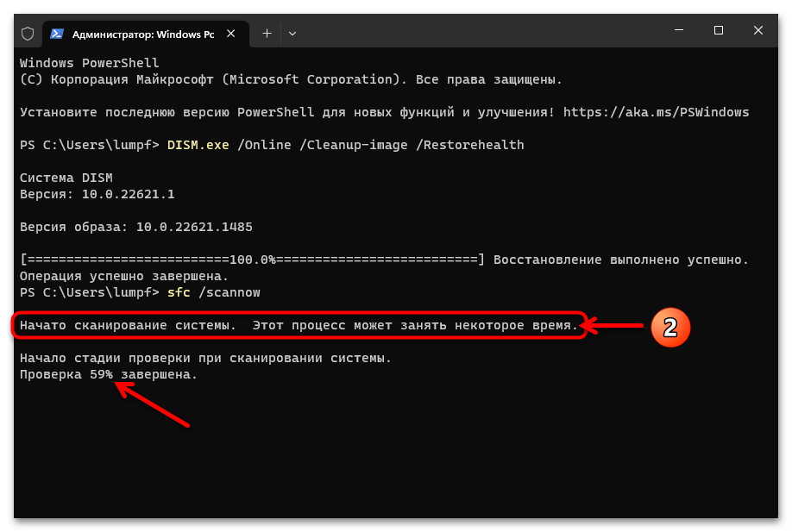Image resolution: width=792 pixels, height=532 pixels.
Task: Click the 'Версия: 10.0.22621.1' line
Action: tap(97, 194)
